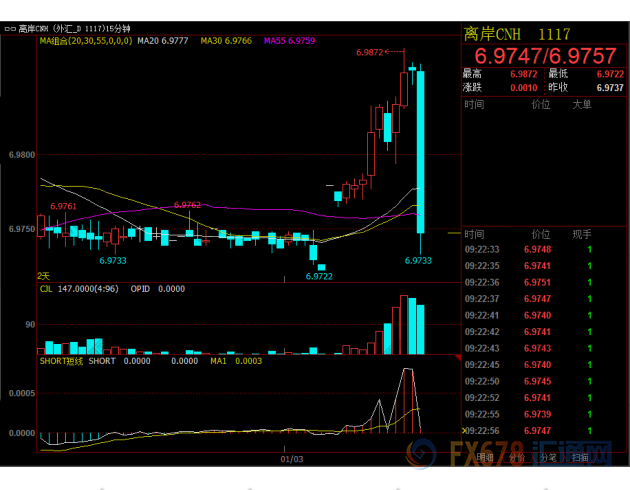Click the 2天 period label
This screenshot has width=630, height=490.
pos(43,275)
